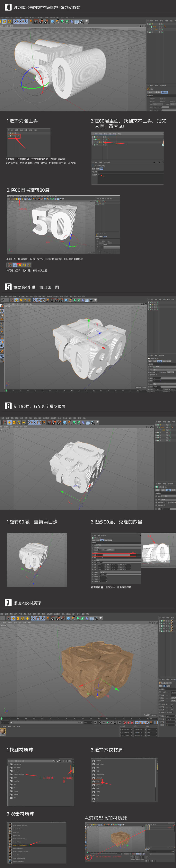The image size is (176, 868).
Task: Switch to 柔和选择 tab in step 4 attributes
Action: (164, 92)
